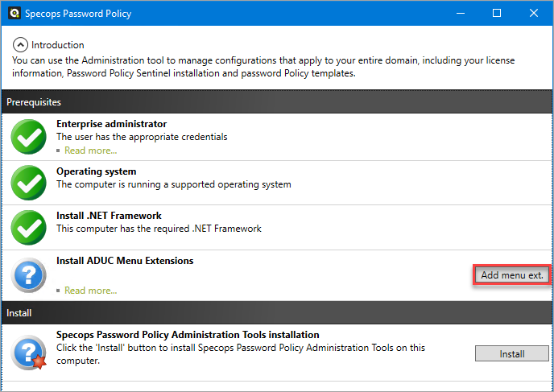The width and height of the screenshot is (554, 392).
Task: Close the Specops Password Policy window
Action: pos(534,14)
